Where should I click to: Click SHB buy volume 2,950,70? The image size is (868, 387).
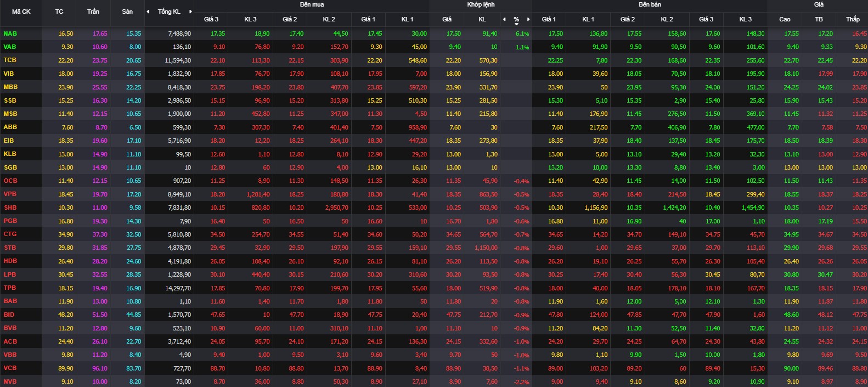[336, 208]
